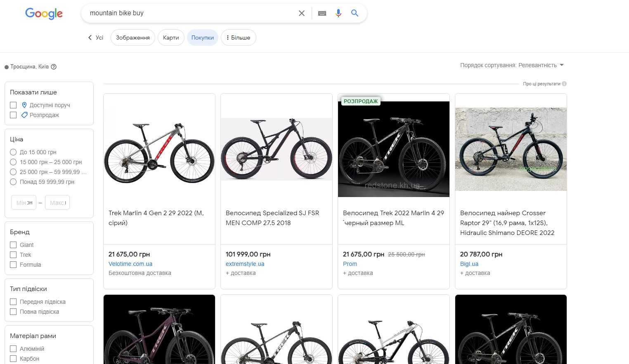Select the До 15 000 грн price option

pos(13,152)
